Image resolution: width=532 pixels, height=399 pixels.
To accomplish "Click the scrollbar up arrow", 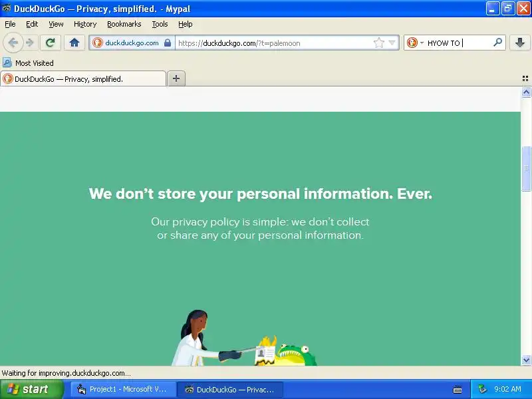I will click(x=526, y=92).
